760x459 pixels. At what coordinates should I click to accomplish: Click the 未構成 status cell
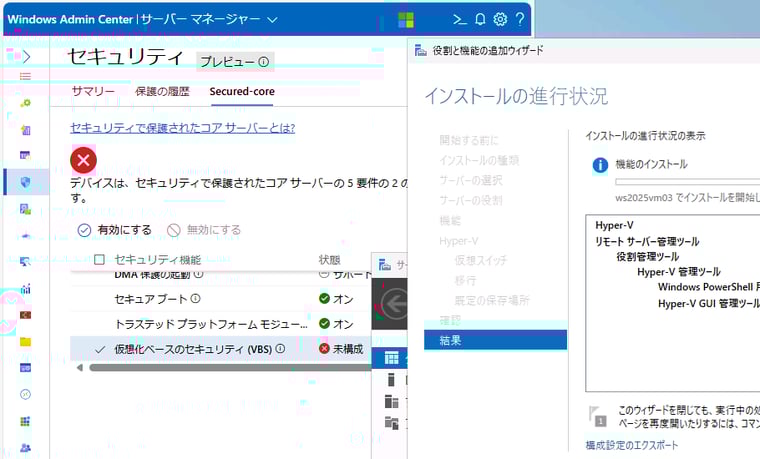click(x=341, y=348)
